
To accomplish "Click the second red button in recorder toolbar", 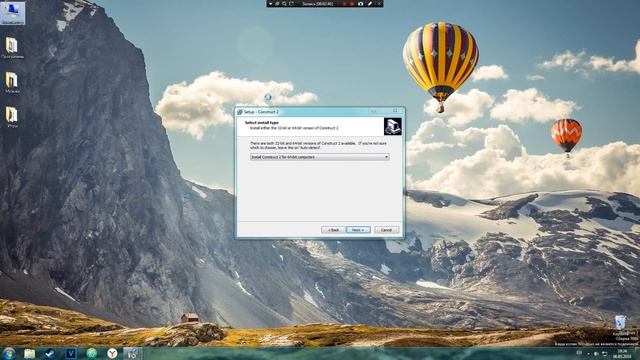I will tap(352, 4).
